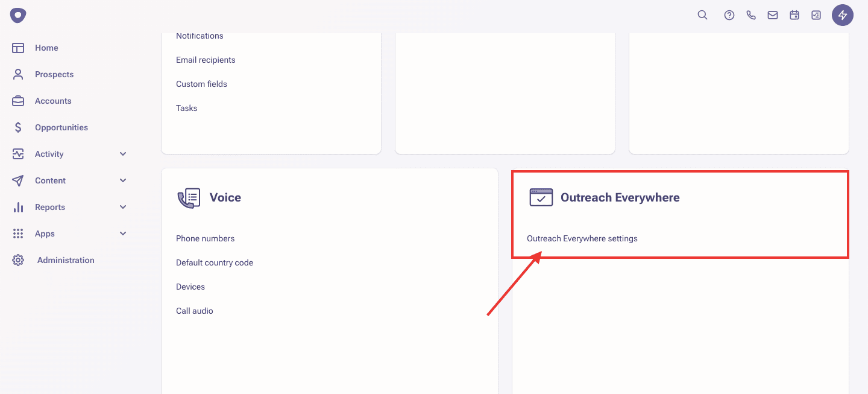Open Custom fields settings link
Screen dimensions: 868x394
point(201,84)
